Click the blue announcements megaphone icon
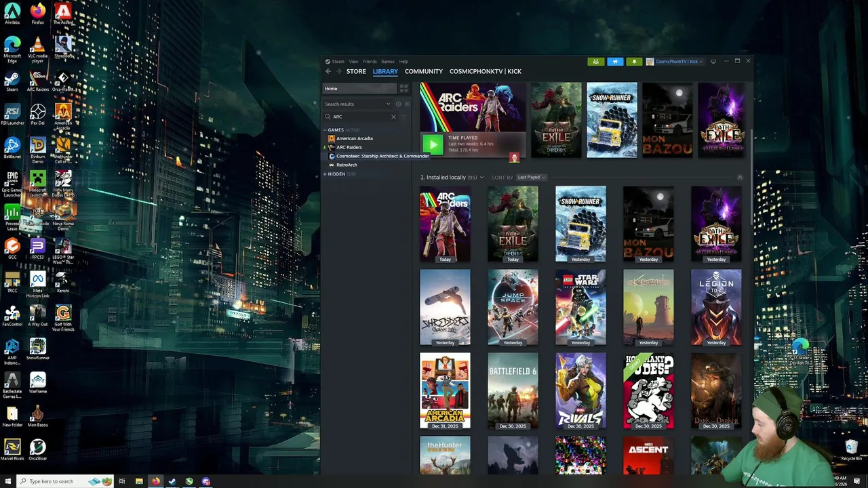The image size is (868, 488). tap(615, 62)
